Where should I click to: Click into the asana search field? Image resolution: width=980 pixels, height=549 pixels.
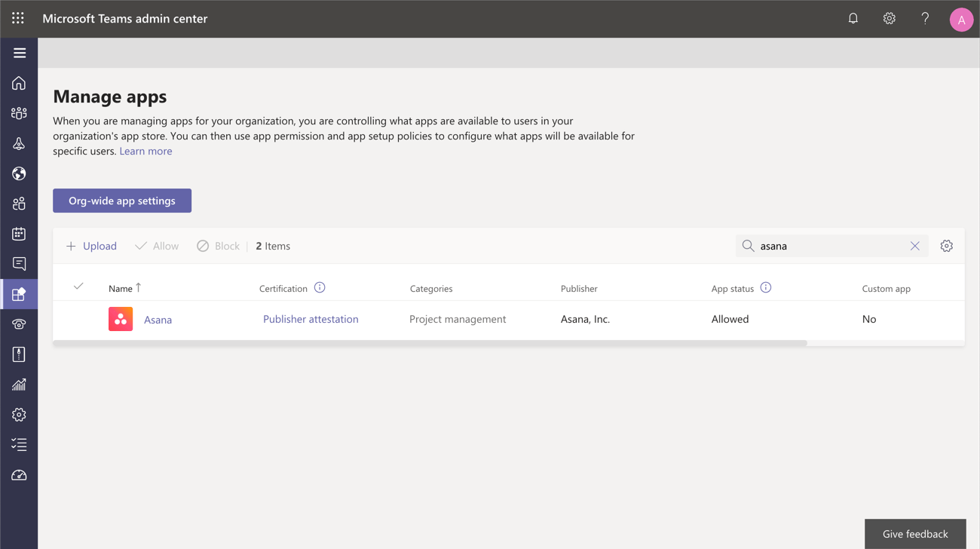832,246
